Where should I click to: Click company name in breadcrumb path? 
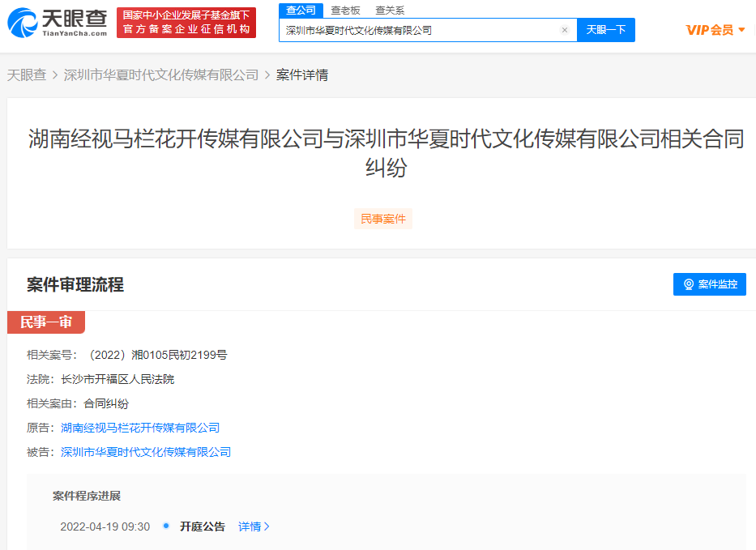click(161, 75)
